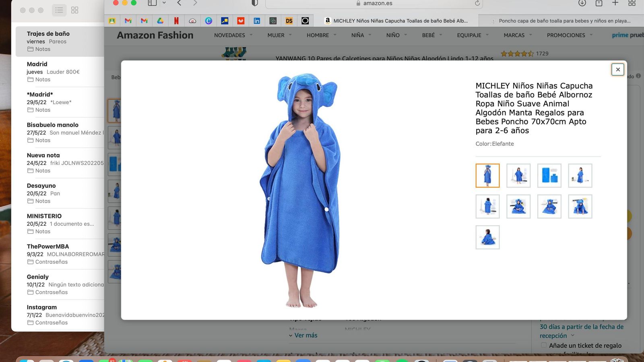
Task: Enable the 'Añade un ticket de regalo' checkbox
Action: coord(543,346)
